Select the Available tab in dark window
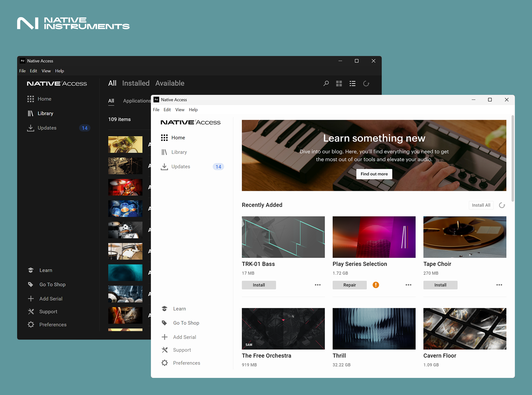 click(x=170, y=83)
